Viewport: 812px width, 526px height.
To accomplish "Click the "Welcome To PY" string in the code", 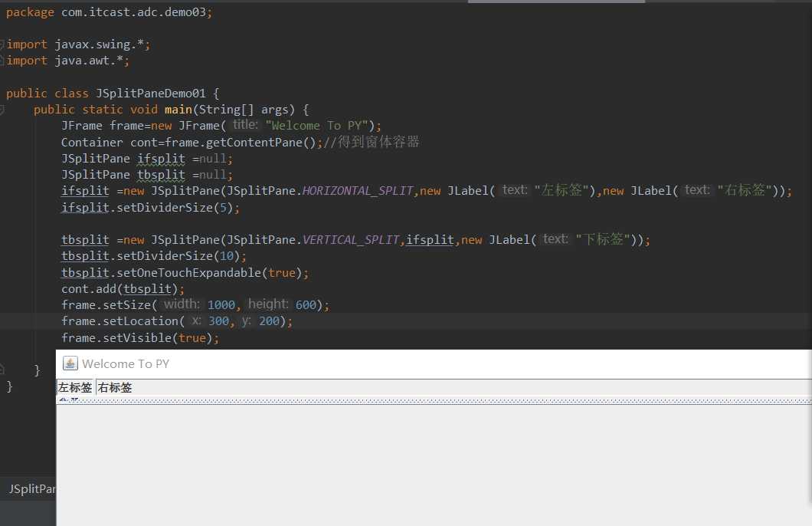I will pyautogui.click(x=316, y=126).
